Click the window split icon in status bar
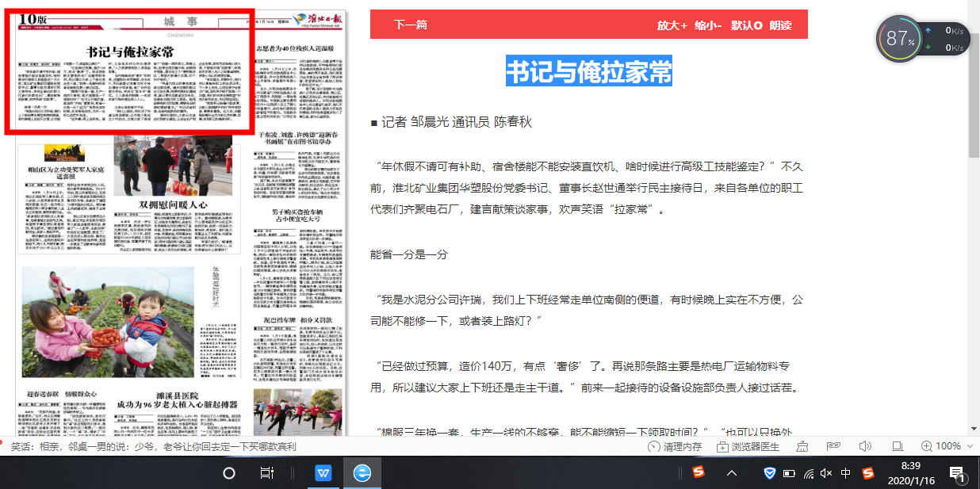The height and width of the screenshot is (489, 980). point(898,446)
